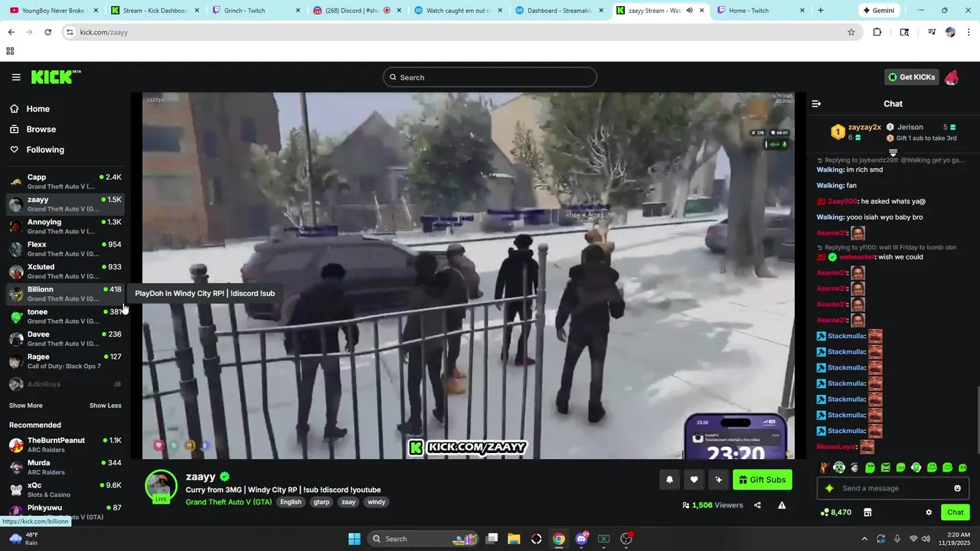Viewport: 980px width, 551px height.
Task: Open chat settings gear icon
Action: click(x=929, y=513)
